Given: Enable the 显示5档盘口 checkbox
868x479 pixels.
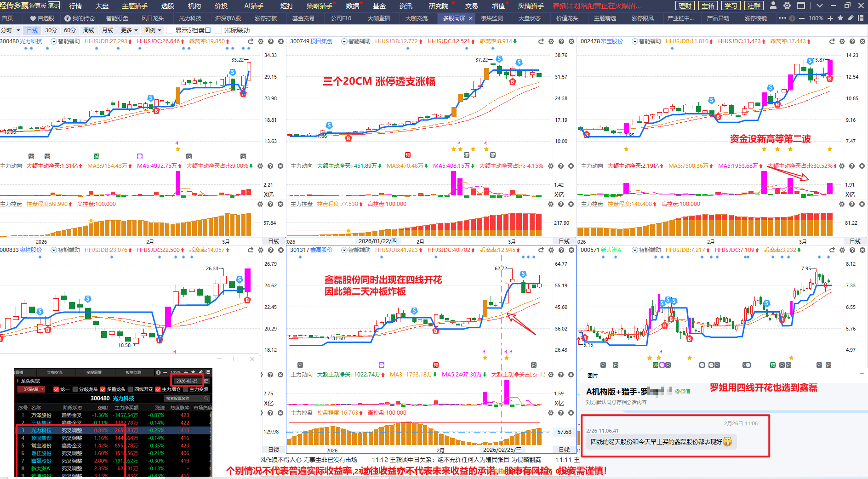Looking at the screenshot, I should click(x=170, y=30).
